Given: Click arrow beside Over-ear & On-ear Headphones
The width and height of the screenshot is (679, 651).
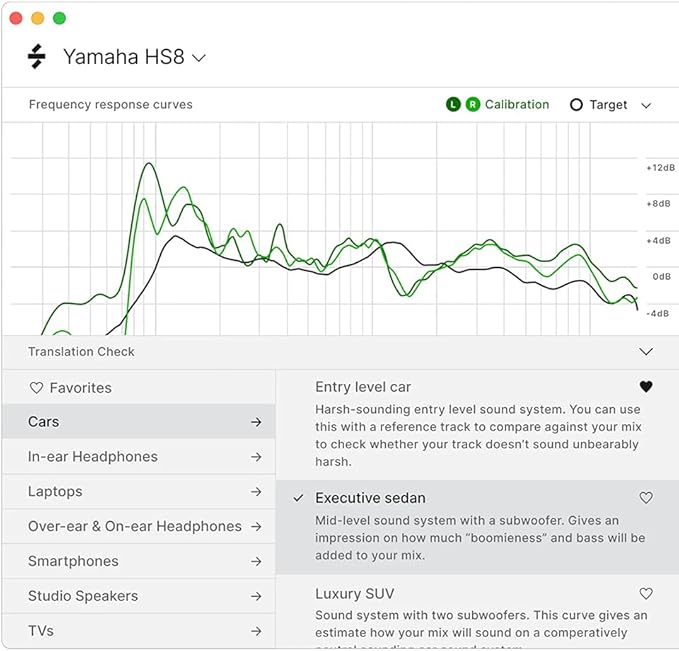Looking at the screenshot, I should click(256, 526).
